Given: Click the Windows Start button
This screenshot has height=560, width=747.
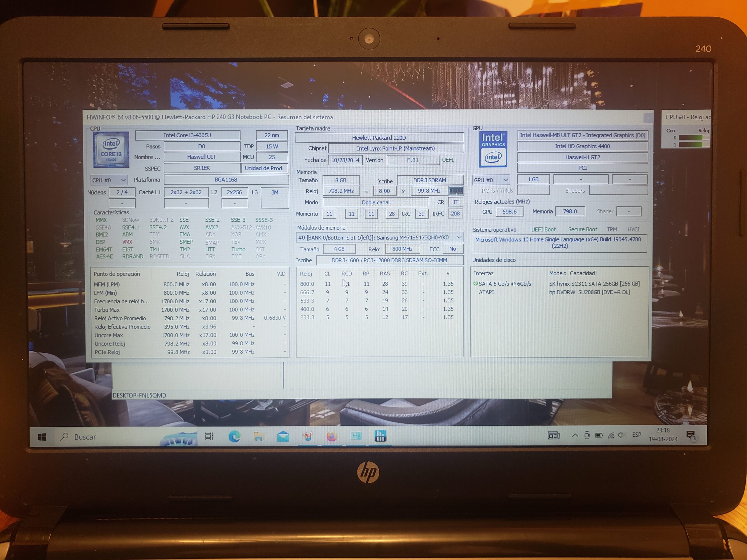Looking at the screenshot, I should tap(42, 437).
